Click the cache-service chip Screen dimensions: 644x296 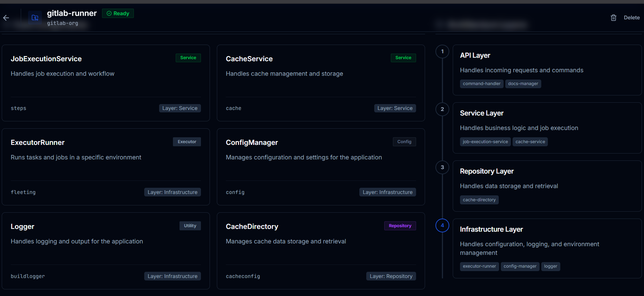[x=530, y=142]
